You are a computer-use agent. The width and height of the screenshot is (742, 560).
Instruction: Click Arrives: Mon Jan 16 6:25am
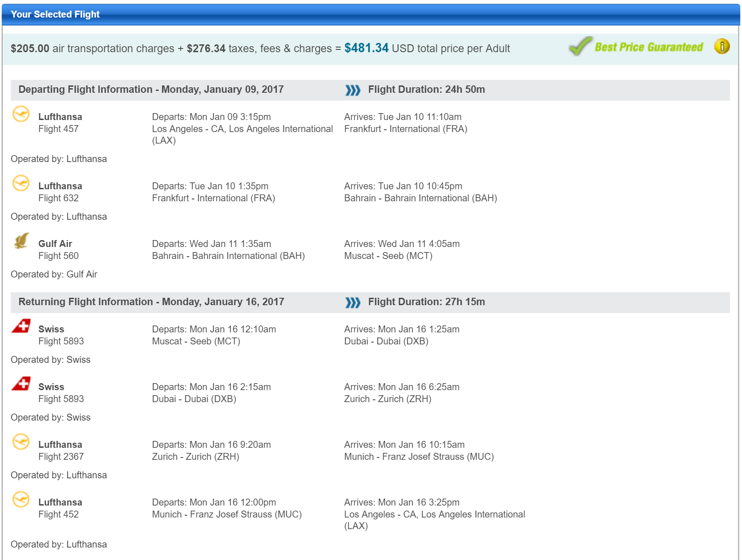click(402, 387)
